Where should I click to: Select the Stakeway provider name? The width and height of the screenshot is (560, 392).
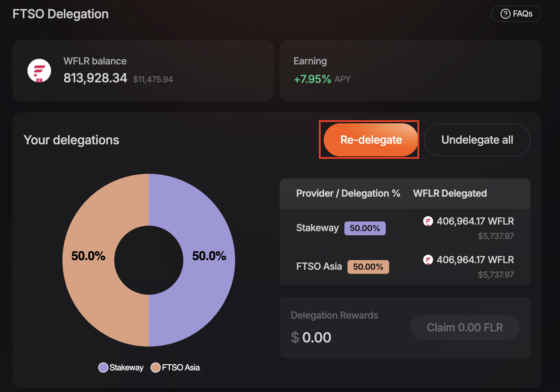pyautogui.click(x=317, y=228)
